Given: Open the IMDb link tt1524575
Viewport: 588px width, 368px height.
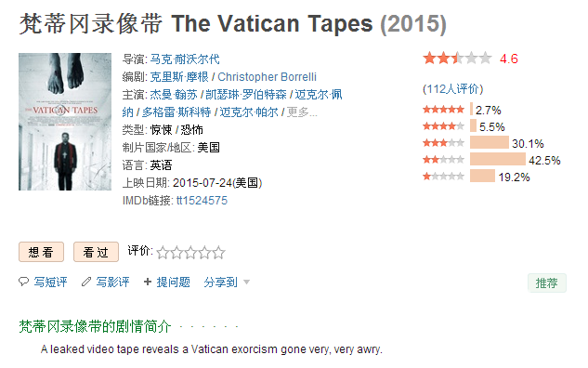Looking at the screenshot, I should click(x=202, y=201).
